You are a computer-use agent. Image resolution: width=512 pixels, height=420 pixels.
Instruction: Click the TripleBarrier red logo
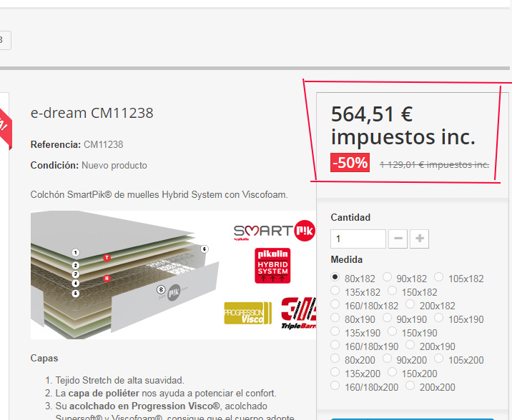299,313
